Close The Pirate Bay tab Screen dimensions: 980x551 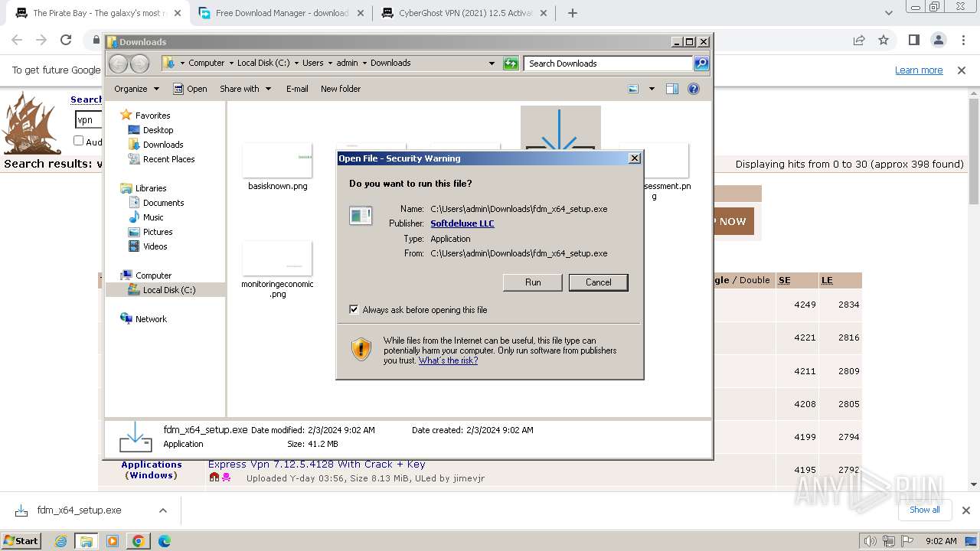pyautogui.click(x=177, y=13)
